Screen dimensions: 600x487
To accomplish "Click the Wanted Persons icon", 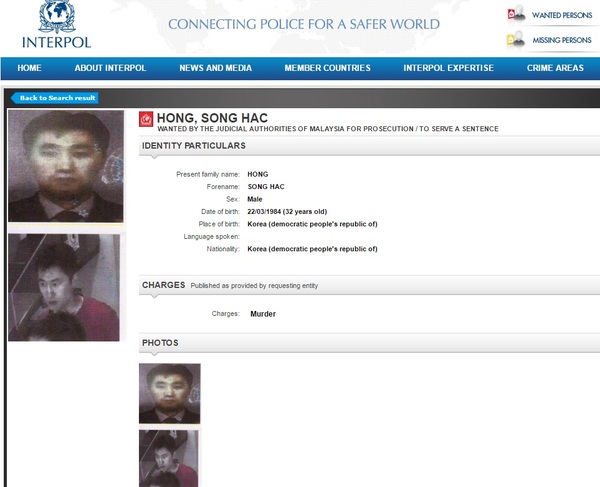I will [515, 15].
